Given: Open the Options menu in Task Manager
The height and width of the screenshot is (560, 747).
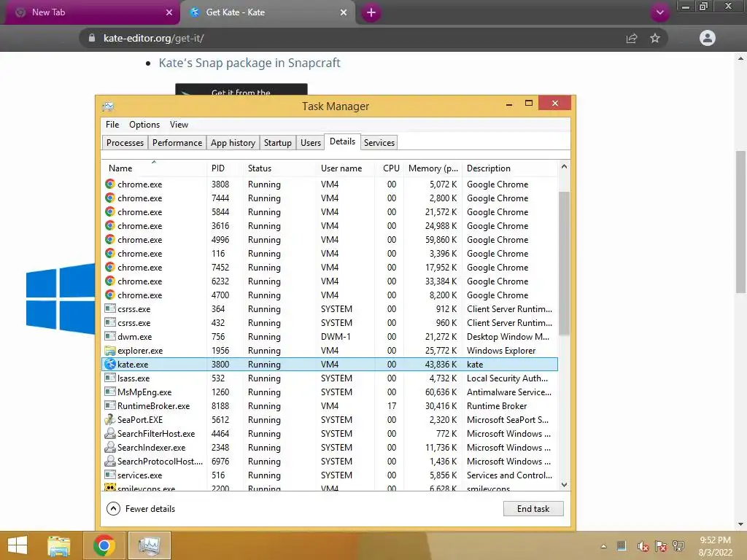Looking at the screenshot, I should [x=144, y=125].
